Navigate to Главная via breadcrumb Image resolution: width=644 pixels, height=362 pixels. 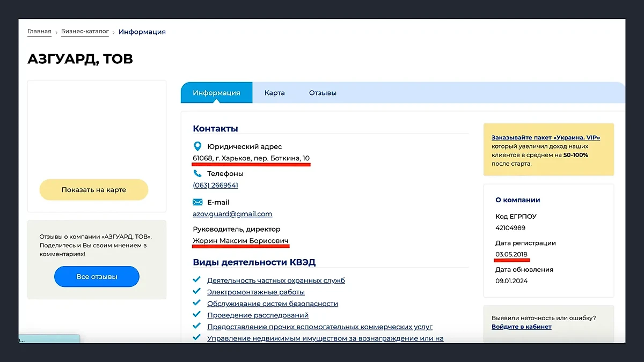[x=39, y=31]
